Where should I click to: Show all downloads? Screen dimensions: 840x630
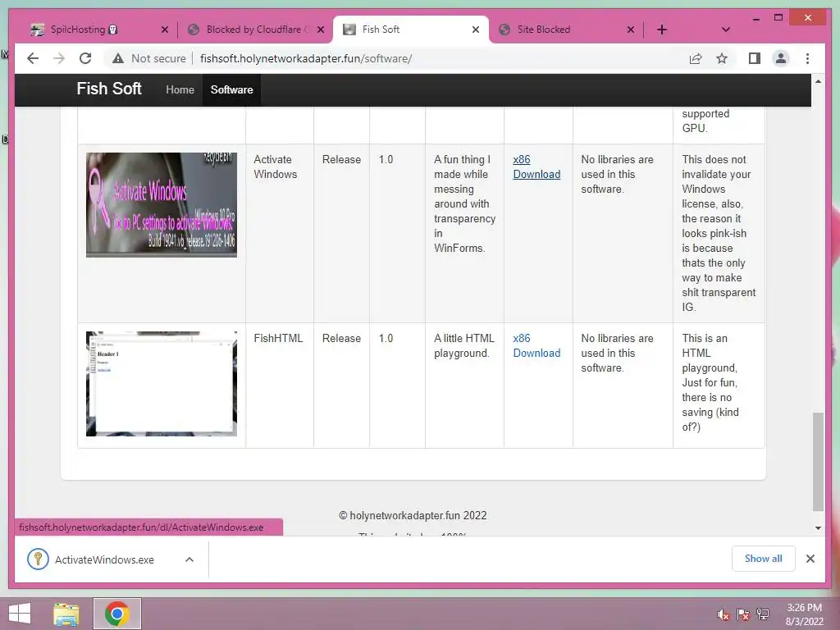point(764,559)
